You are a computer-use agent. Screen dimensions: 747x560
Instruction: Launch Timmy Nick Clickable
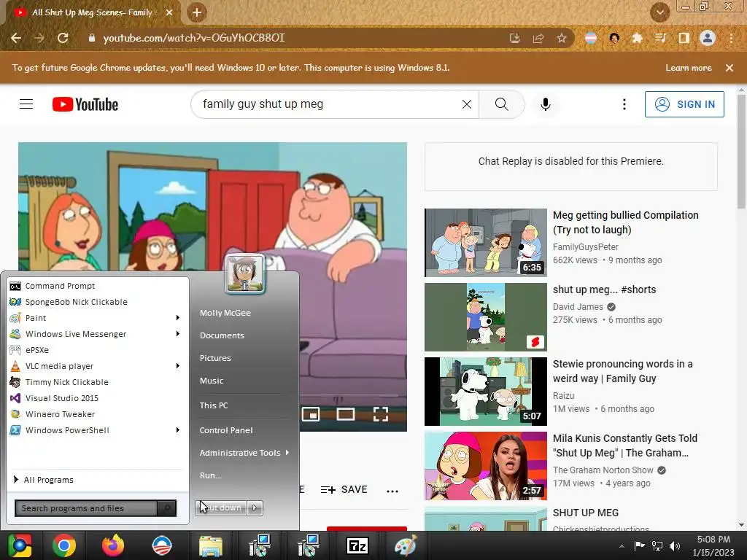pyautogui.click(x=98, y=382)
